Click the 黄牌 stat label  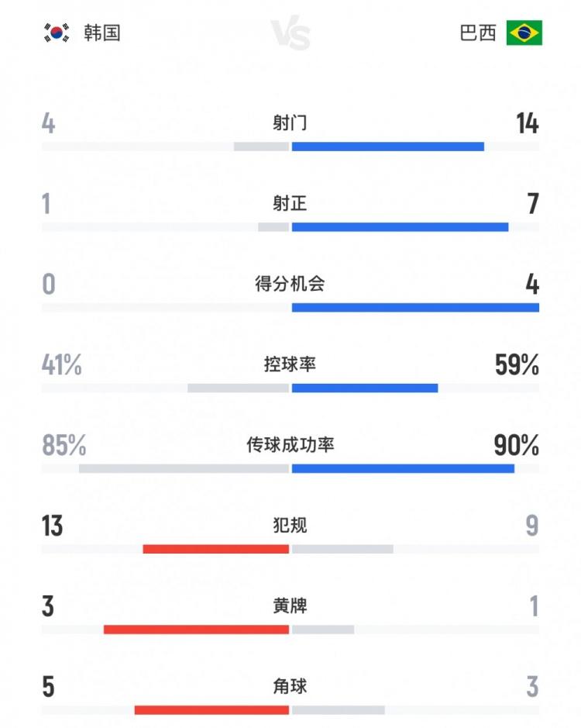pos(290,606)
